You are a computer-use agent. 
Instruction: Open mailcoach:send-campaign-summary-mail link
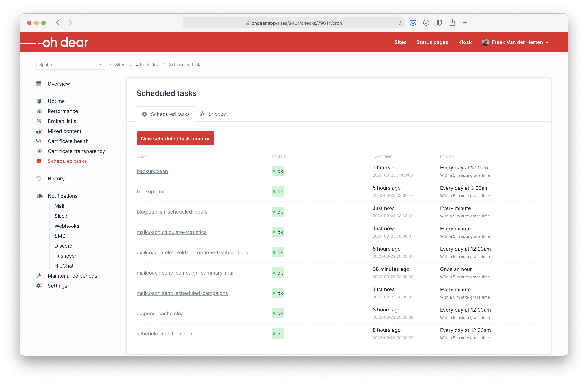tap(186, 273)
